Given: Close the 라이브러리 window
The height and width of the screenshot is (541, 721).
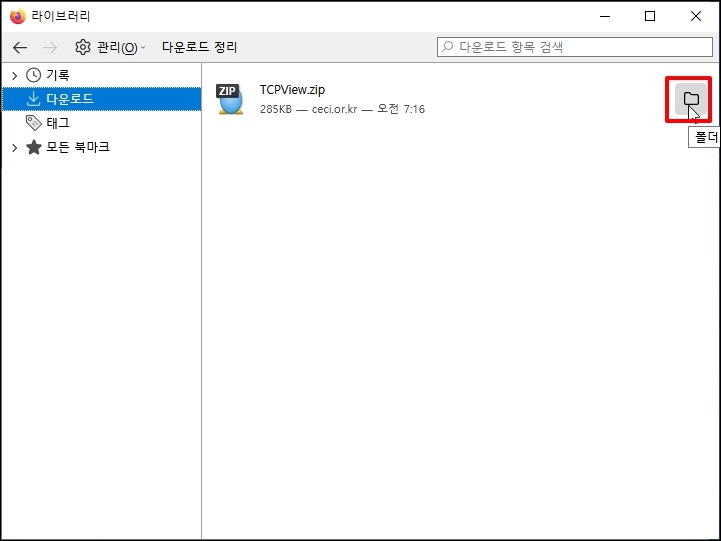Looking at the screenshot, I should coord(696,17).
